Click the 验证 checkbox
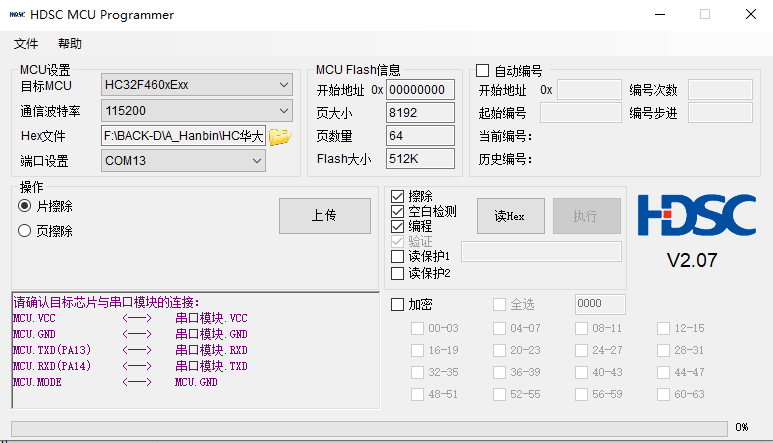Image resolution: width=773 pixels, height=443 pixels. pyautogui.click(x=397, y=241)
